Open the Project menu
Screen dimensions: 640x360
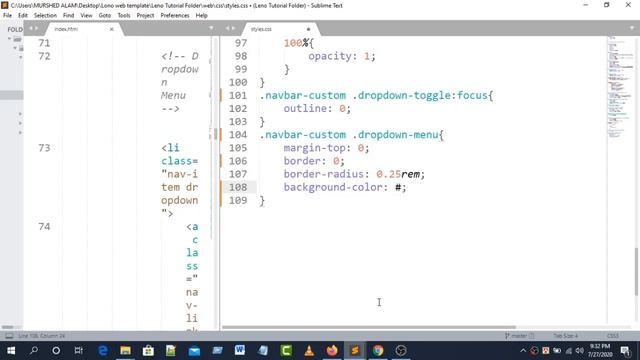pos(145,16)
